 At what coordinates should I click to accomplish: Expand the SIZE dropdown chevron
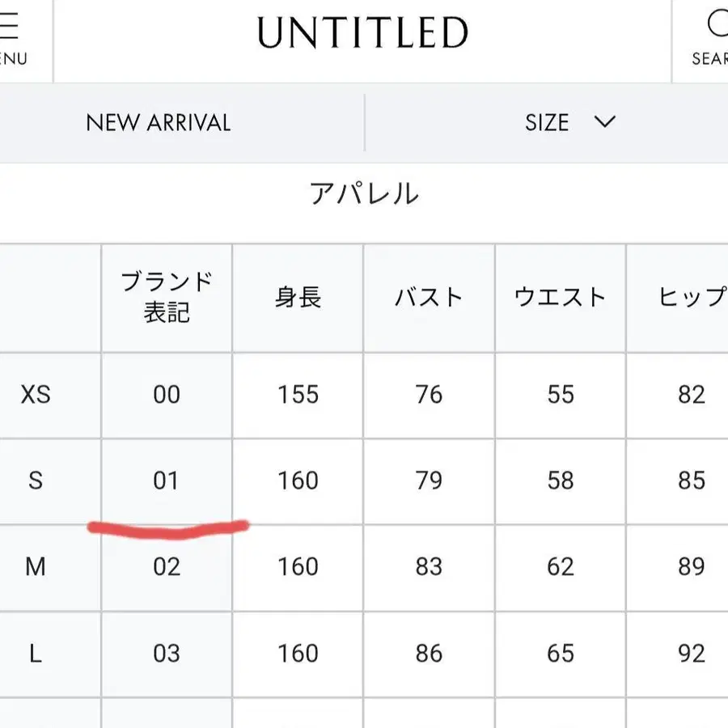pos(604,122)
